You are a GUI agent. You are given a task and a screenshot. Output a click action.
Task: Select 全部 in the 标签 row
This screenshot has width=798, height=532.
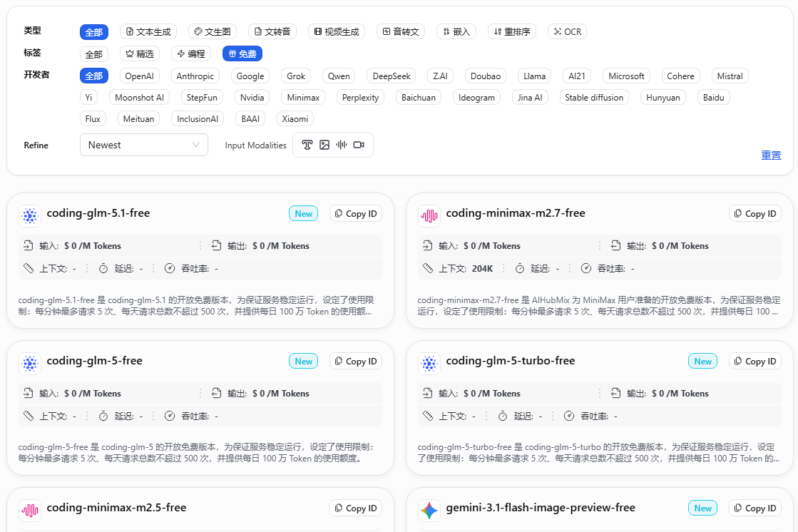click(94, 54)
